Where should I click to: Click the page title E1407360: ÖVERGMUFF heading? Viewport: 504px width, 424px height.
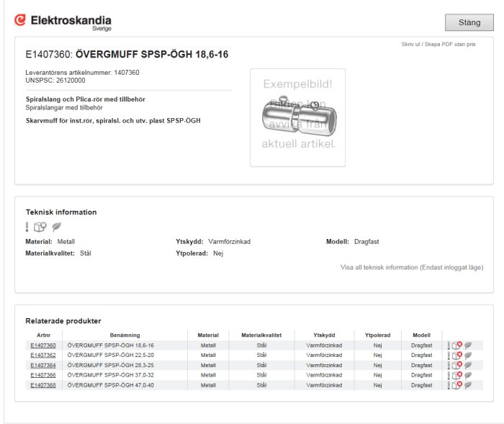[x=127, y=54]
